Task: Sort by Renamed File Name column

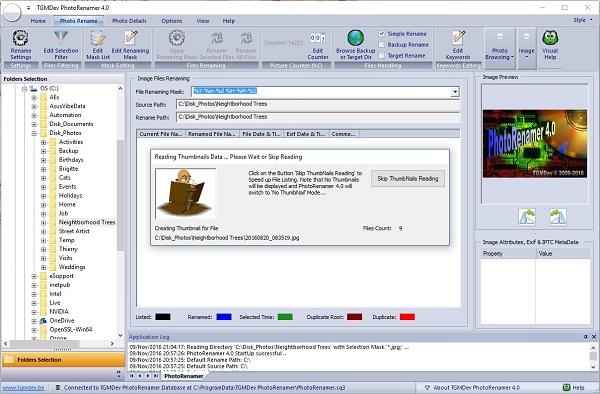Action: (212, 134)
